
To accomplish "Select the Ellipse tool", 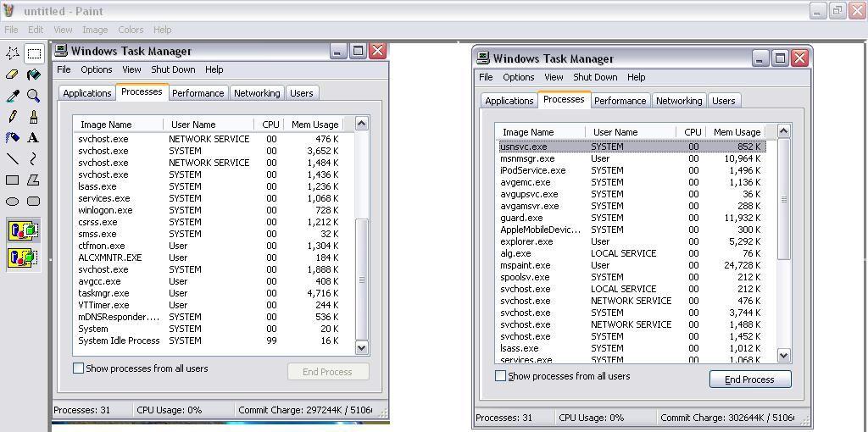I will [13, 202].
